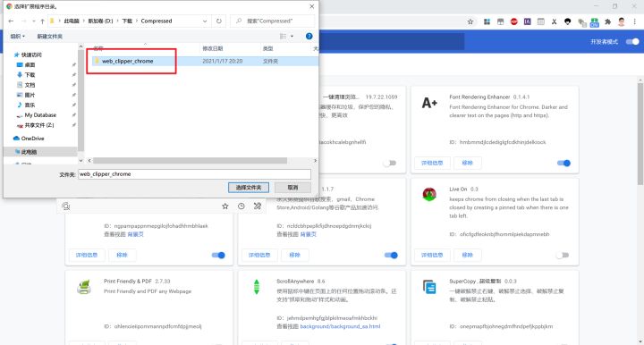
Task: Click the window-style extension icon beside ABP
Action: [x=500, y=21]
